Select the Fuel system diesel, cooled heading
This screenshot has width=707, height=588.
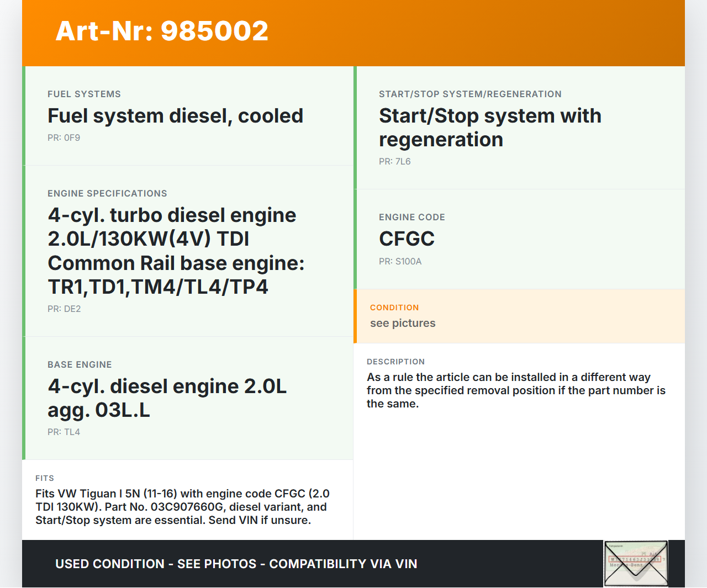[175, 116]
